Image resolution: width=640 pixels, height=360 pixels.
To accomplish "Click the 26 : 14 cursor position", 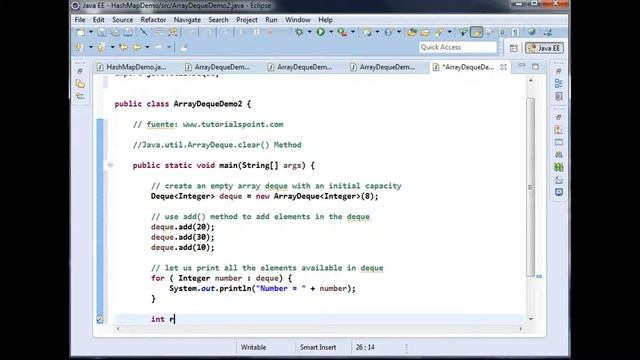I will click(365, 347).
